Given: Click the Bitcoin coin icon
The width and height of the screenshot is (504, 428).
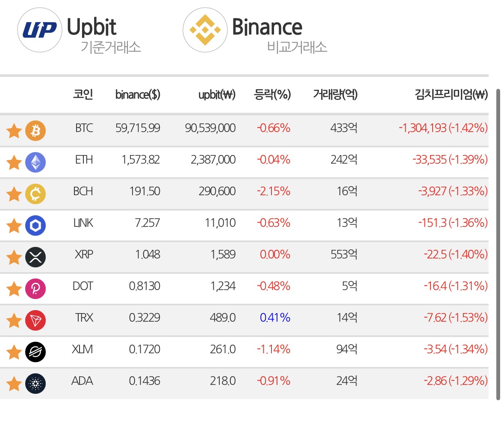Looking at the screenshot, I should (35, 131).
